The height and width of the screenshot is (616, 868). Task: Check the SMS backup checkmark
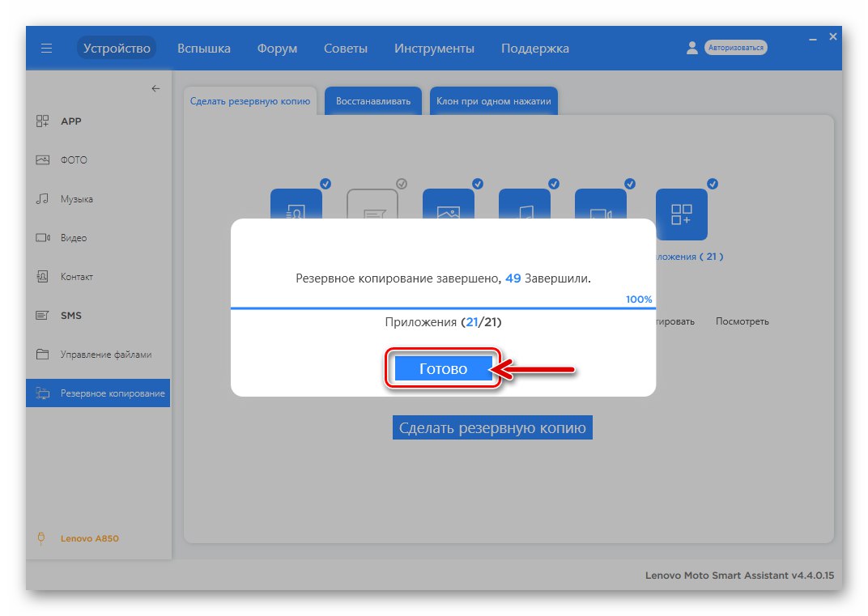coord(402,184)
